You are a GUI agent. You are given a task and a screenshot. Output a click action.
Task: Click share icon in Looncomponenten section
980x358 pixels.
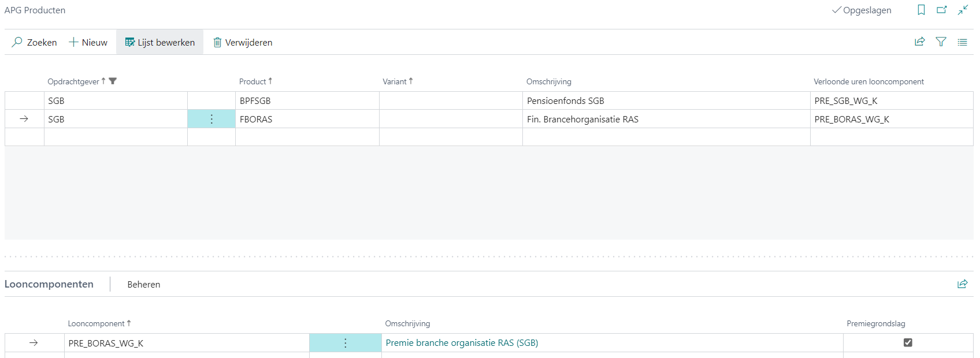(962, 284)
